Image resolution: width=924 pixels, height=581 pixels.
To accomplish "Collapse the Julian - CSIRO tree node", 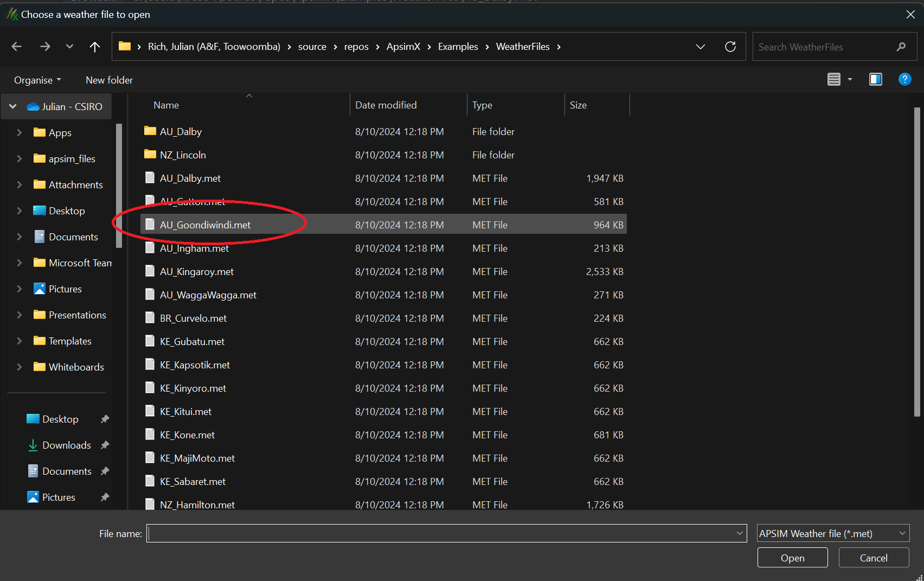I will click(13, 106).
